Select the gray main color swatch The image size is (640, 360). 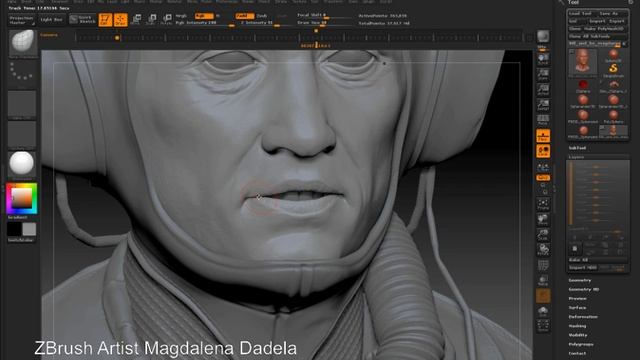[x=29, y=229]
